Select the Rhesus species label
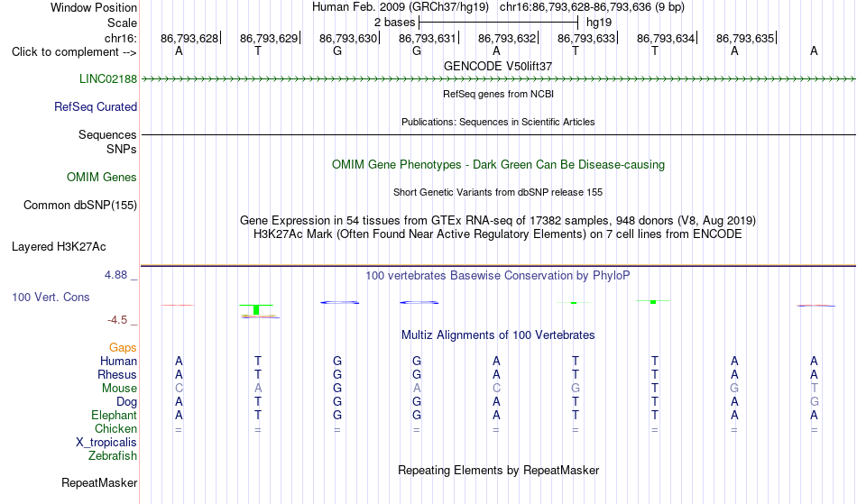Viewport: 857px width, 504px height. [x=117, y=374]
